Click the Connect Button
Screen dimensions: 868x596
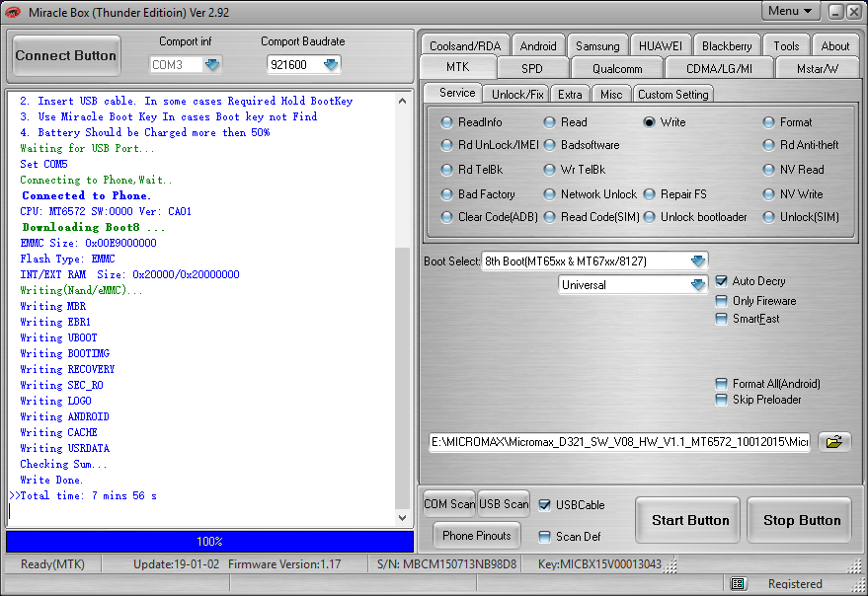point(66,55)
